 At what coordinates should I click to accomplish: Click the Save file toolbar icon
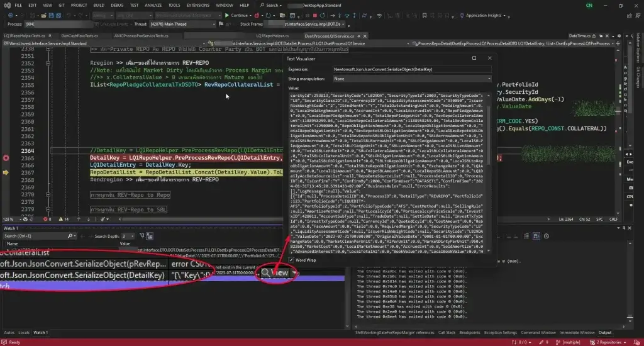(52, 16)
